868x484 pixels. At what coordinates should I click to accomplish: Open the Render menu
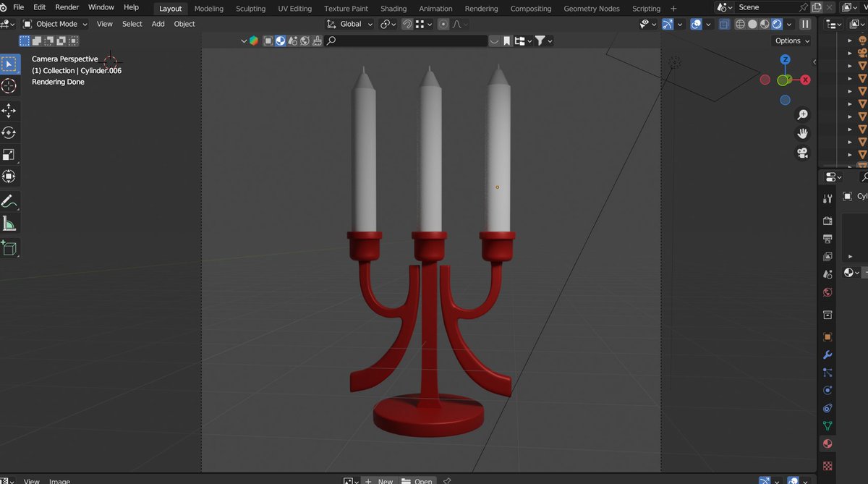pyautogui.click(x=67, y=7)
